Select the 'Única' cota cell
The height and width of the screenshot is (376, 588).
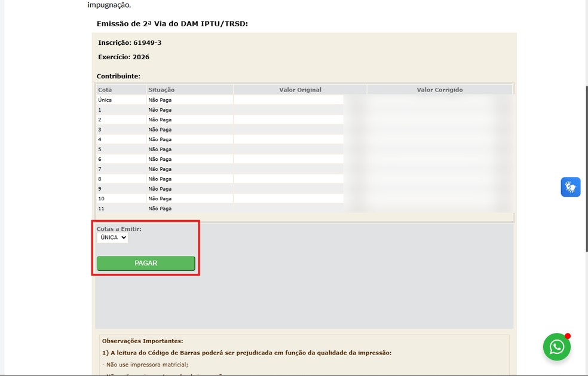(121, 100)
